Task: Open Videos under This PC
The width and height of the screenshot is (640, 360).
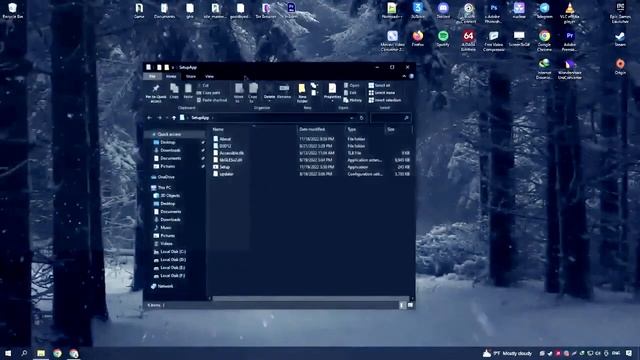Action: [x=163, y=244]
